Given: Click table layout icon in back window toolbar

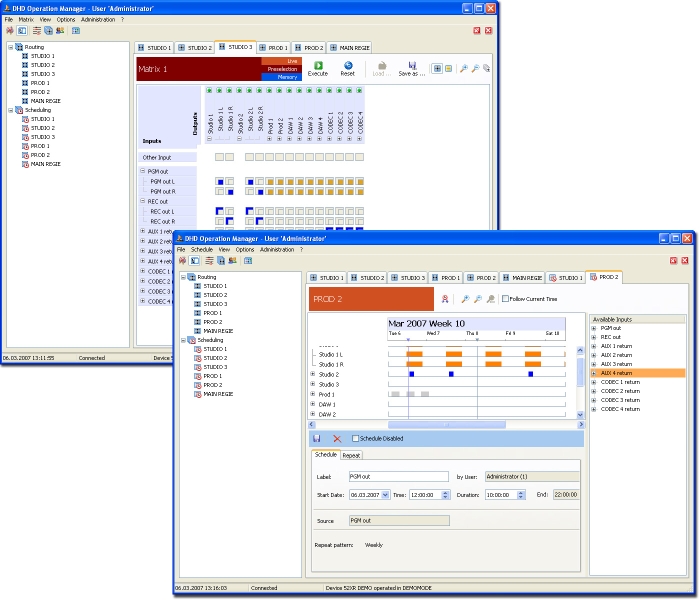Looking at the screenshot, I should click(76, 30).
